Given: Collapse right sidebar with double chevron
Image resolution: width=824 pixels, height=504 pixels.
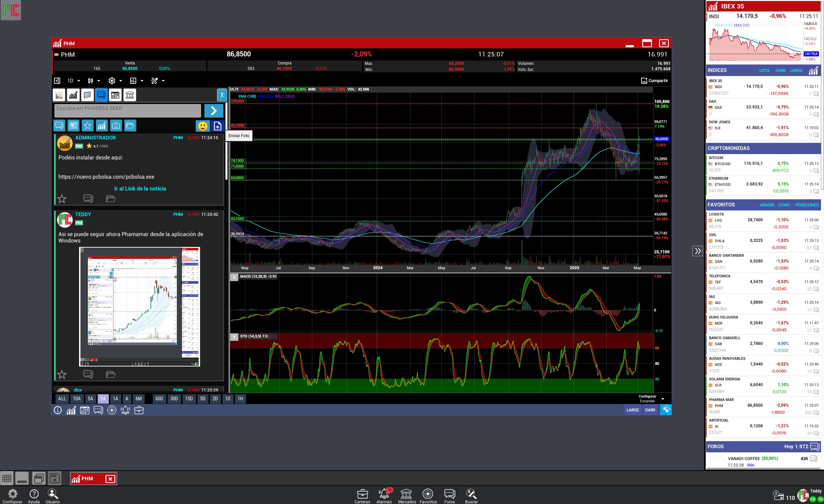Looking at the screenshot, I should (698, 251).
